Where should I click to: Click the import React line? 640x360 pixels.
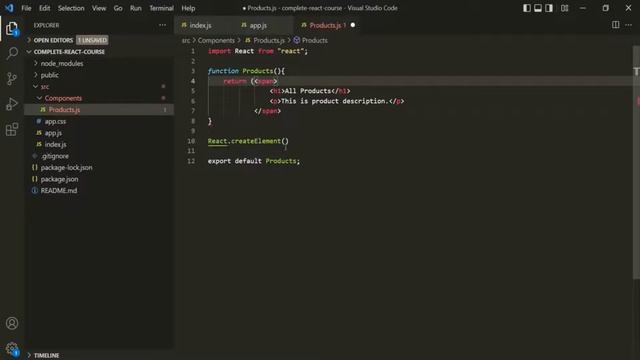point(258,51)
